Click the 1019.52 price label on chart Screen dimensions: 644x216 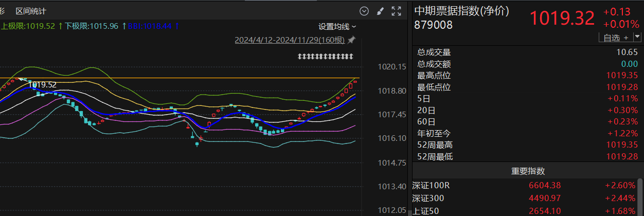pyautogui.click(x=42, y=85)
